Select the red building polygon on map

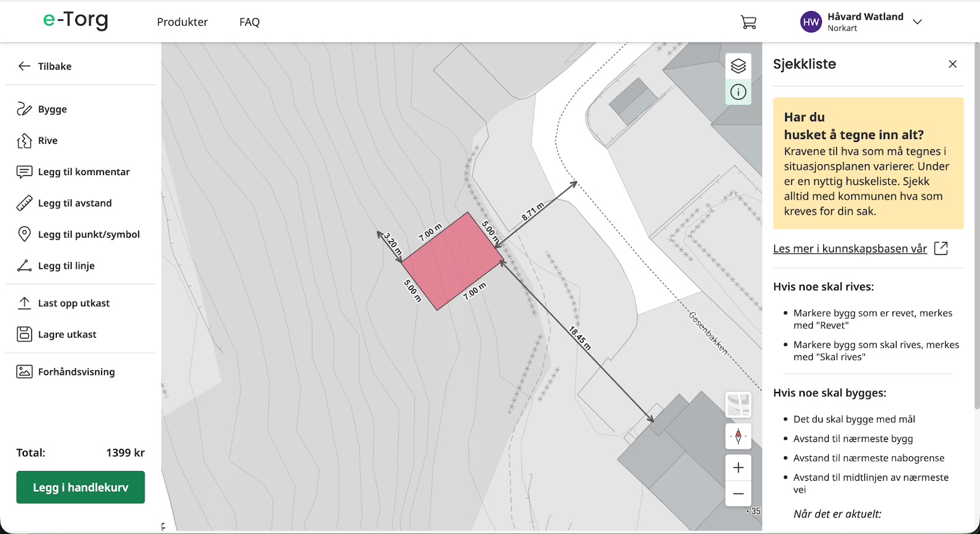pyautogui.click(x=451, y=262)
